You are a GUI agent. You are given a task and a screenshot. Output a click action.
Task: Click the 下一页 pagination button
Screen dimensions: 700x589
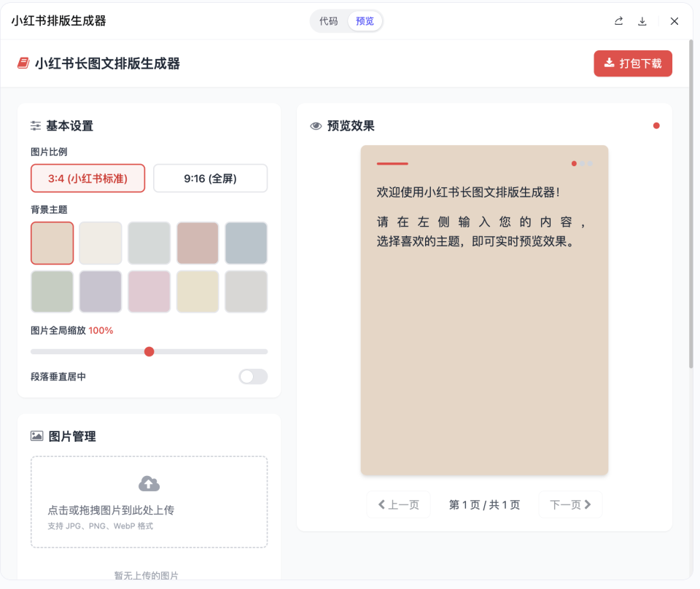pyautogui.click(x=570, y=504)
